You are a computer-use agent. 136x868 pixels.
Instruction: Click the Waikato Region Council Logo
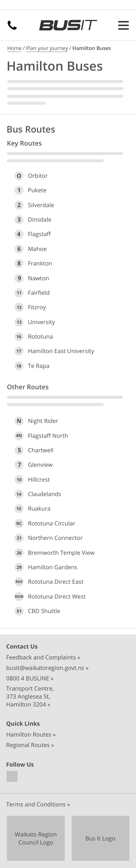[x=36, y=838]
